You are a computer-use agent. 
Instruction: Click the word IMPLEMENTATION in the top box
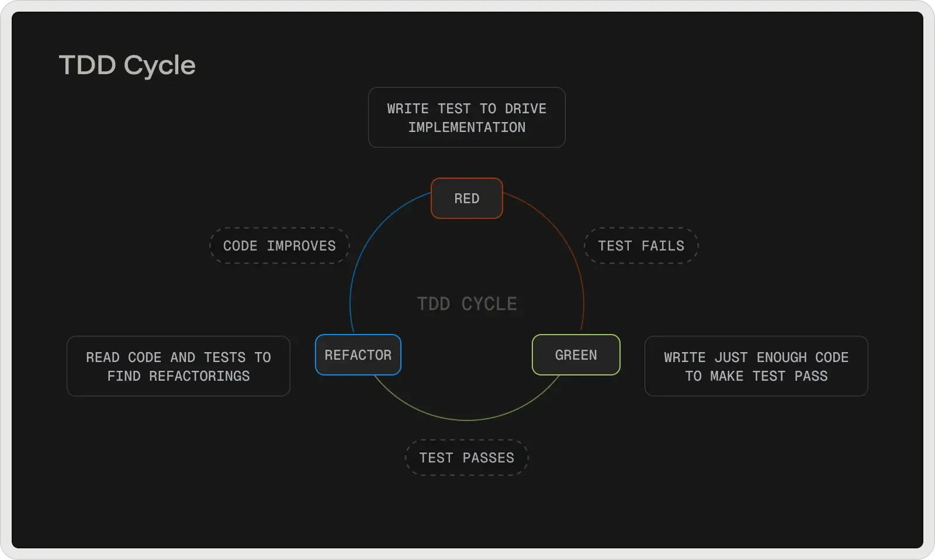coord(466,127)
